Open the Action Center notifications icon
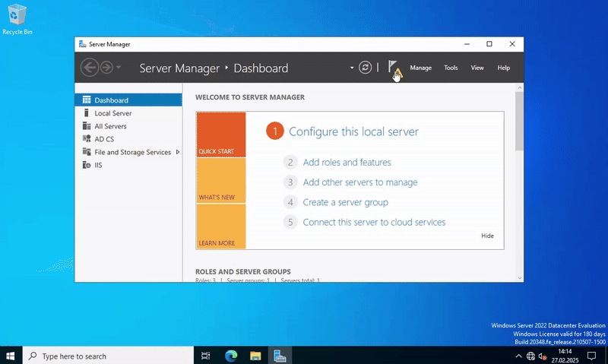Image resolution: width=608 pixels, height=364 pixels. pyautogui.click(x=591, y=356)
